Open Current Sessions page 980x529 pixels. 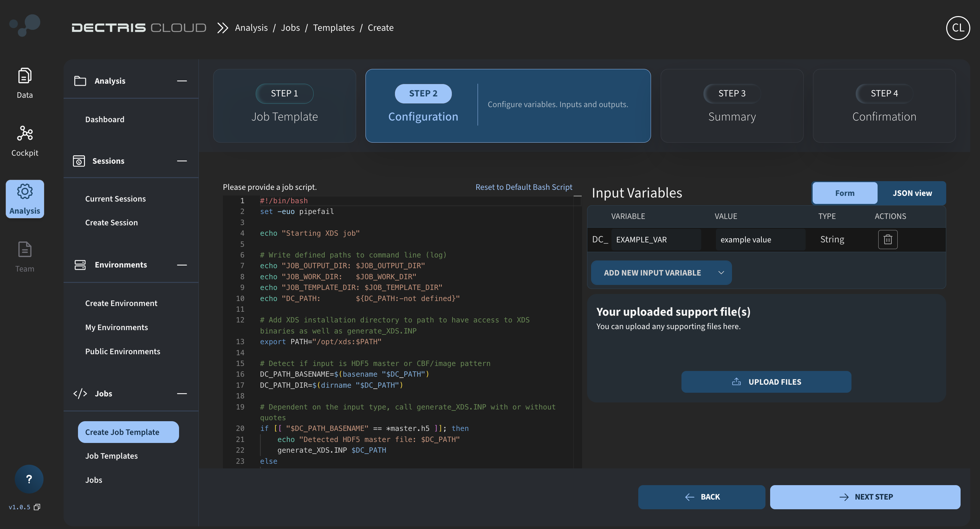pyautogui.click(x=115, y=199)
